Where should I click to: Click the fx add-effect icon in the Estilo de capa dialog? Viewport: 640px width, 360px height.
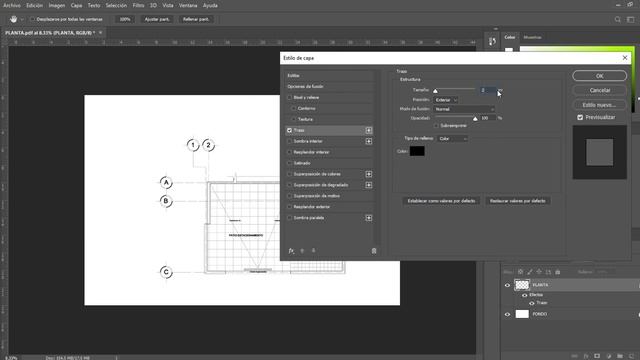291,251
